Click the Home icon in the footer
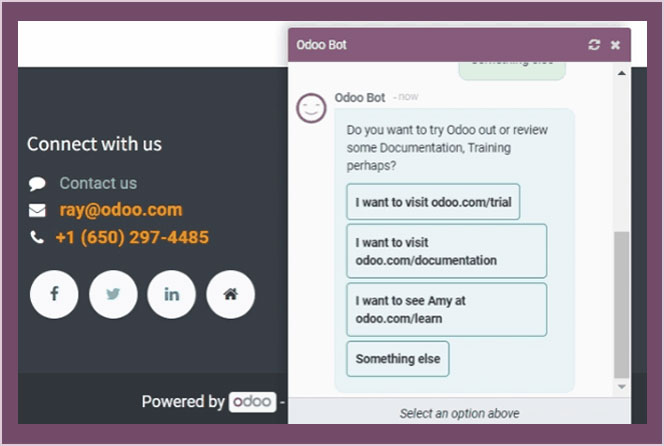The height and width of the screenshot is (446, 664). point(231,294)
